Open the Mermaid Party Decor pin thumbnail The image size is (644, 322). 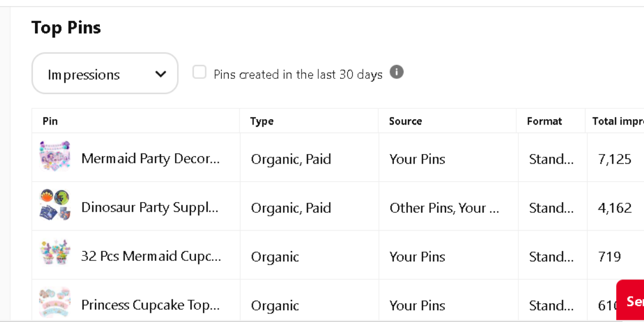(55, 157)
